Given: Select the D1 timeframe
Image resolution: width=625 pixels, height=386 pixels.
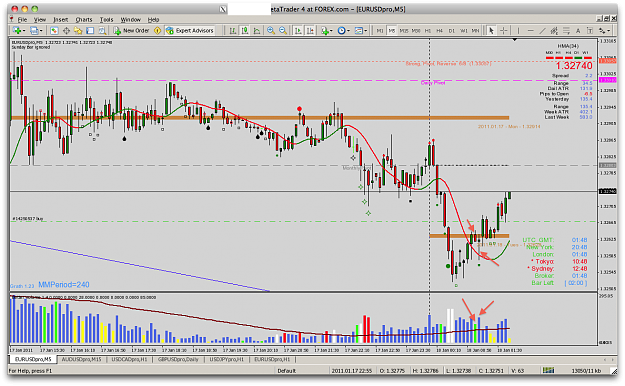Looking at the screenshot, I should click(452, 31).
